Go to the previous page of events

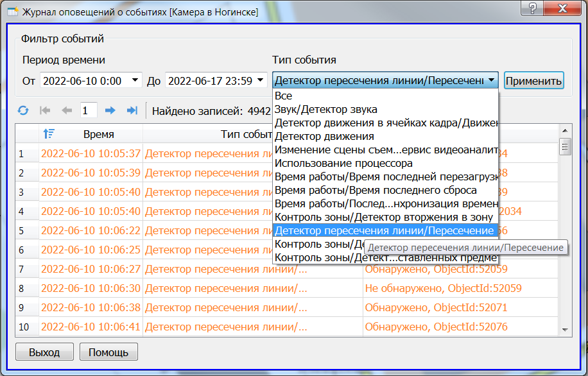click(66, 110)
